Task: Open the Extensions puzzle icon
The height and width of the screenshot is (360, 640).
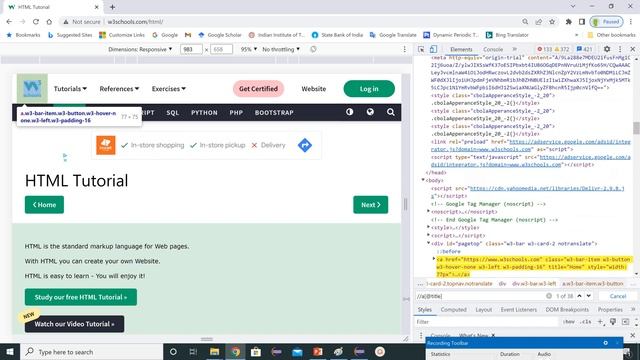Action: 568,22
